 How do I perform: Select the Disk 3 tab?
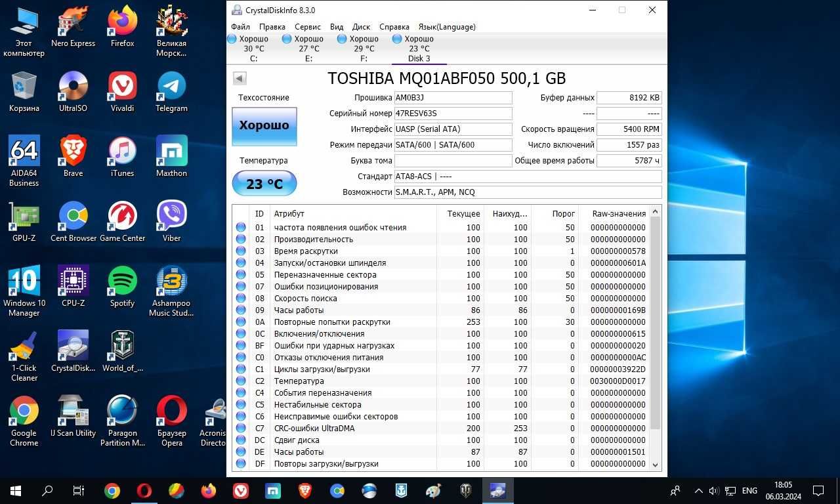419,49
